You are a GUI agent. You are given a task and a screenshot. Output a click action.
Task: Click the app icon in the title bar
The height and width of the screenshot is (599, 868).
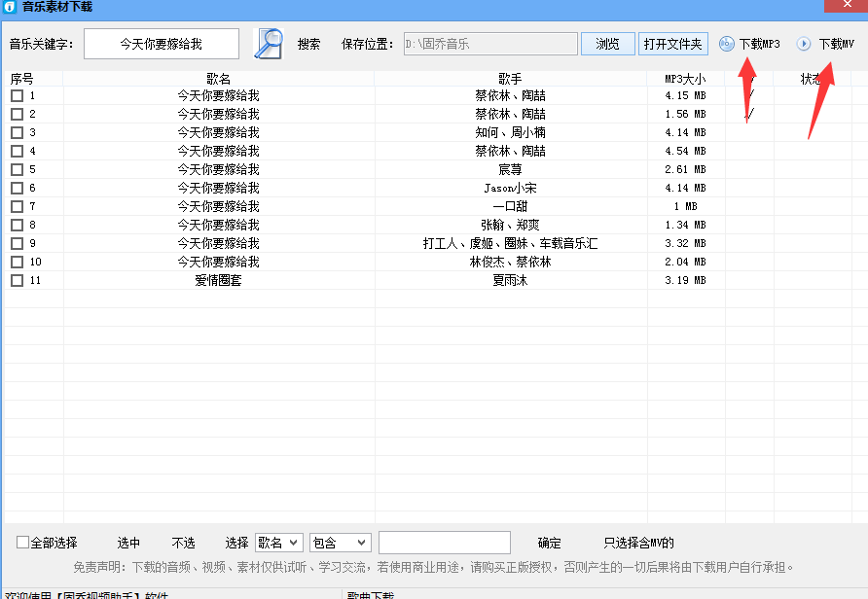[8, 7]
